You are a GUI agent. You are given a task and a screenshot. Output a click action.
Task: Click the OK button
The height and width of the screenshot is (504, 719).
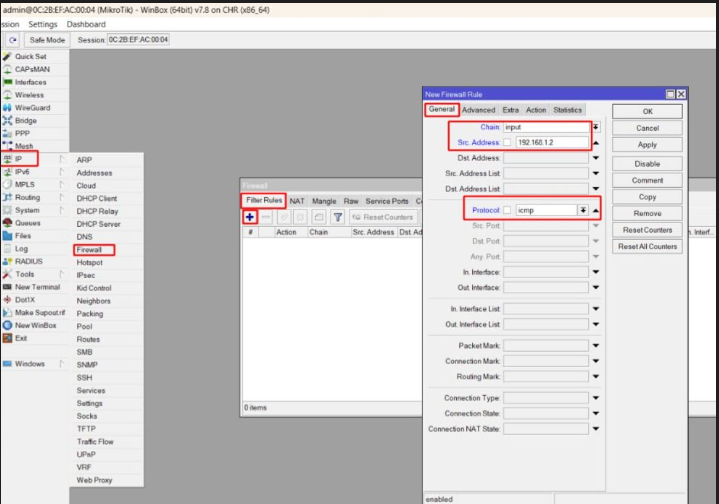click(x=647, y=111)
